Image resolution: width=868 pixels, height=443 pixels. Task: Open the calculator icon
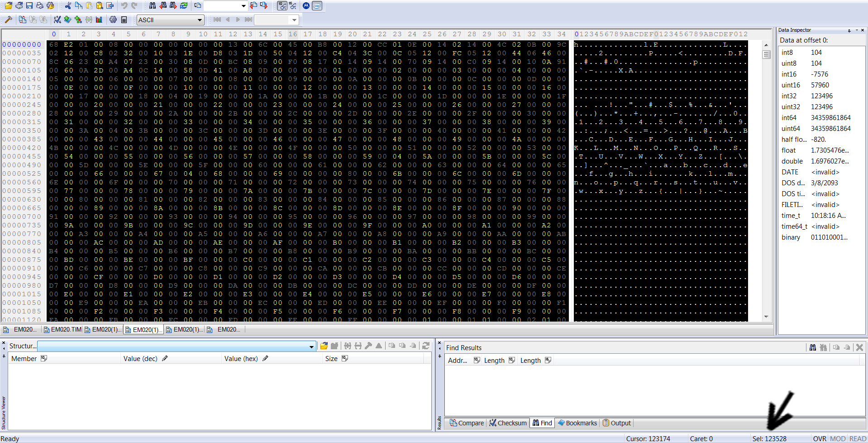[x=124, y=19]
